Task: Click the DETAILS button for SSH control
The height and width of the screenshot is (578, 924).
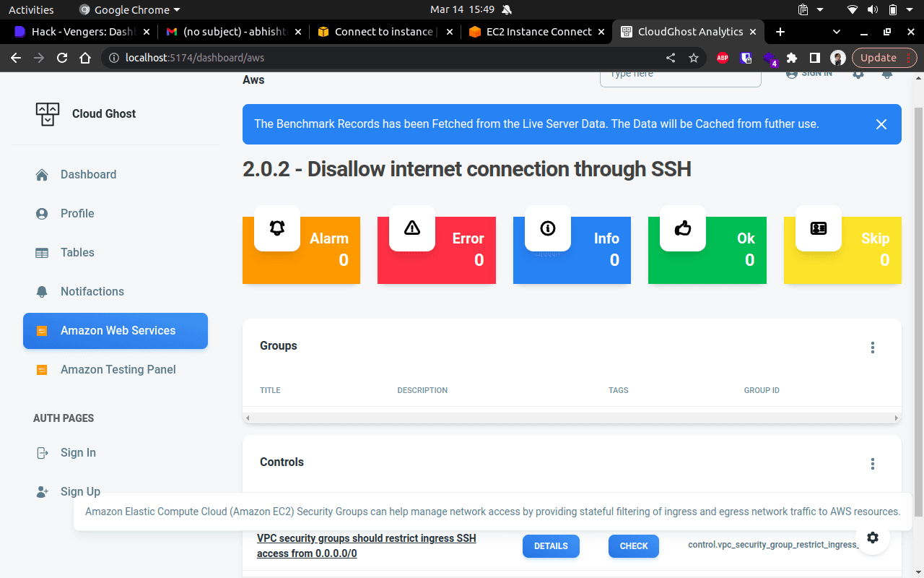Action: pos(551,546)
